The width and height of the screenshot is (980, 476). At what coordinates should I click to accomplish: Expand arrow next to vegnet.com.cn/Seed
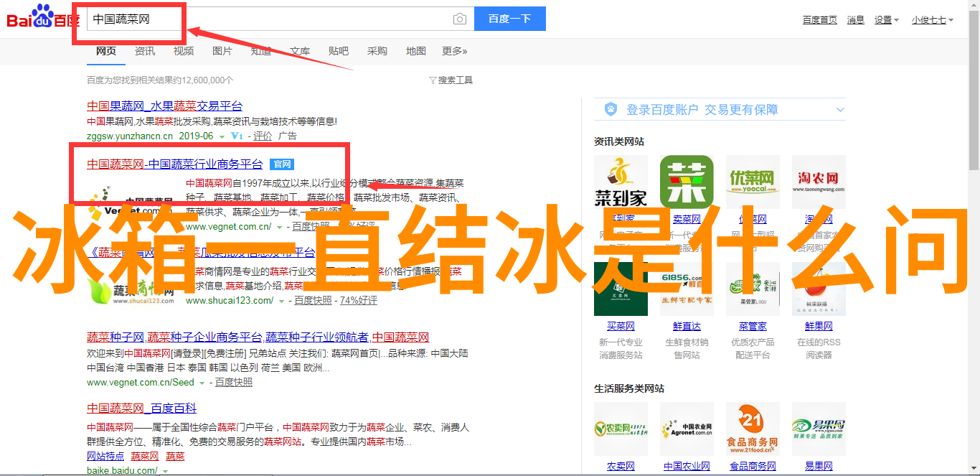point(202,383)
